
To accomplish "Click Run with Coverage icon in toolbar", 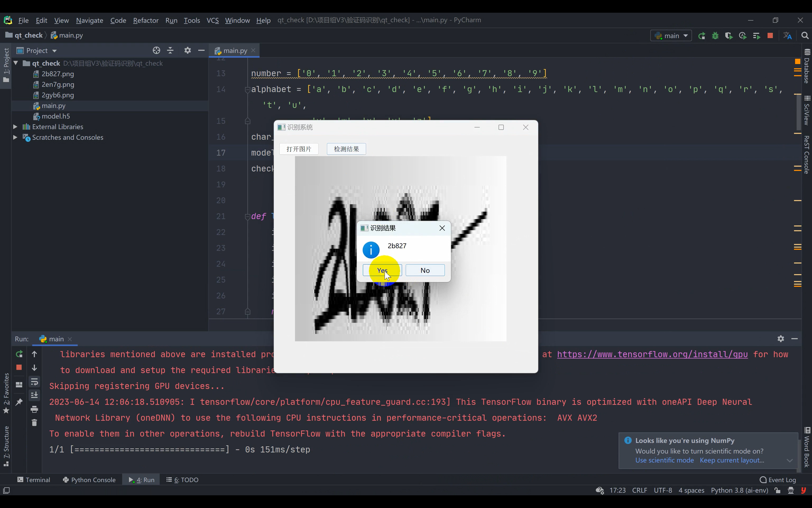I will [729, 36].
